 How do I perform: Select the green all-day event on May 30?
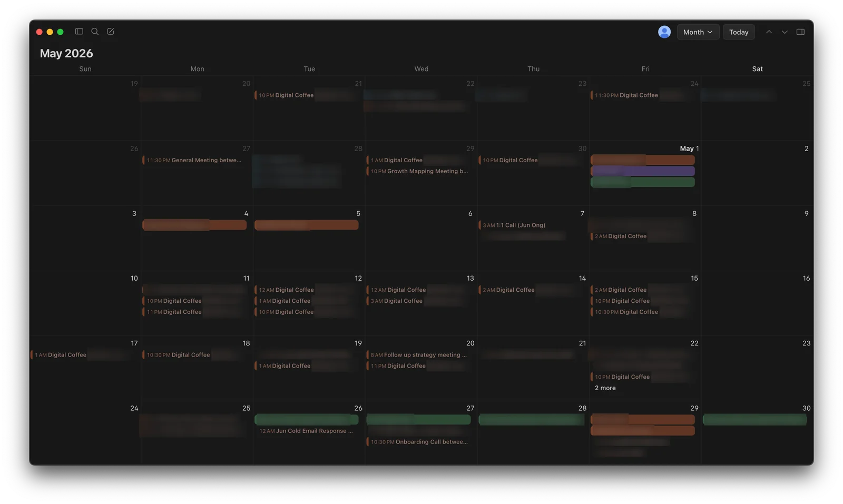click(754, 420)
